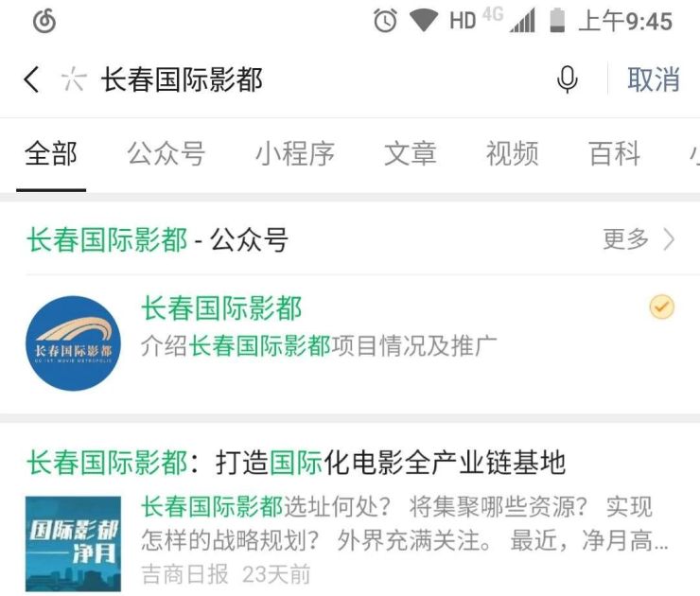
Task: Tap the Wi-Fi signal status icon
Action: (x=423, y=21)
